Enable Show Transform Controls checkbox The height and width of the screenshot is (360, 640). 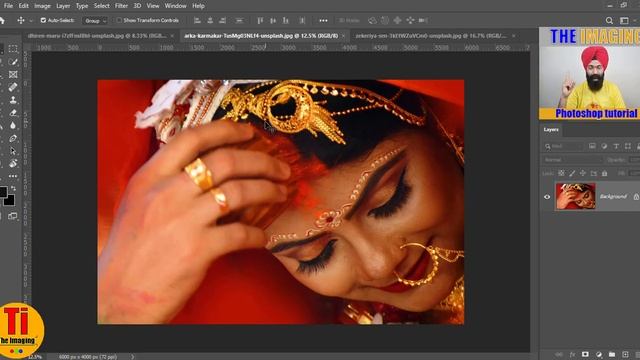coord(119,20)
